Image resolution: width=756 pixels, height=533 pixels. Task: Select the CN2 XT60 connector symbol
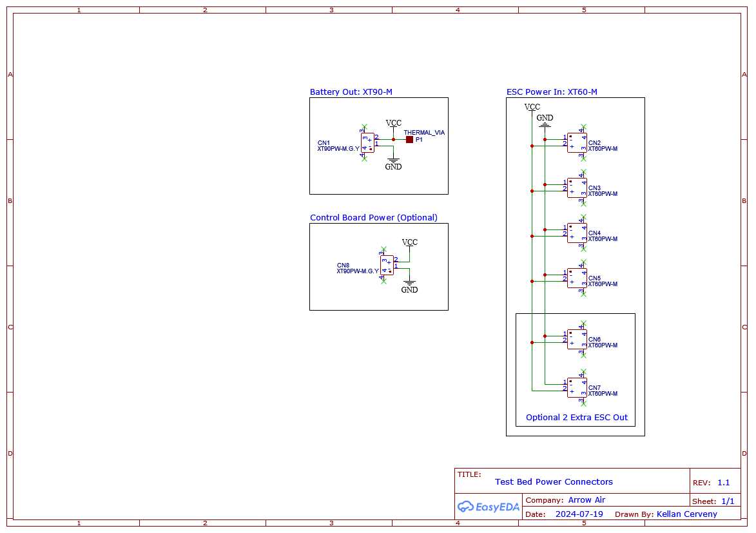(577, 143)
